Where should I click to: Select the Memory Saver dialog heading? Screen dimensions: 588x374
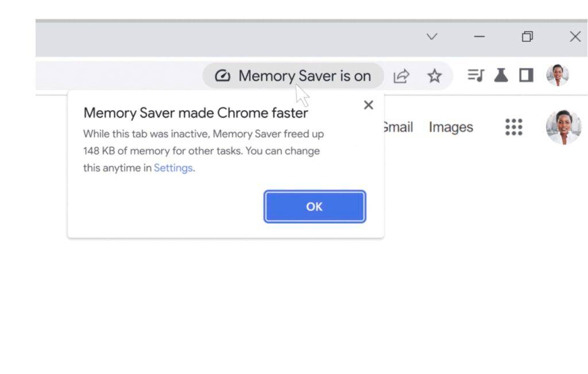coord(196,112)
